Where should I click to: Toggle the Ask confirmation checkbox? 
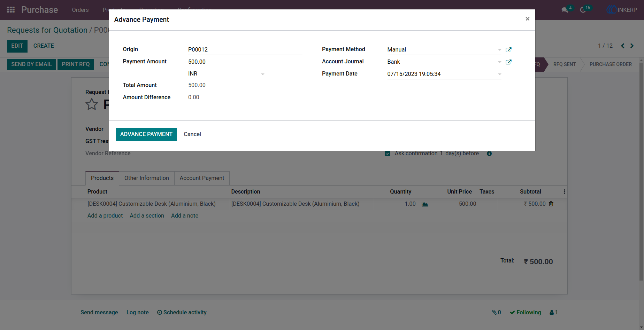[387, 154]
